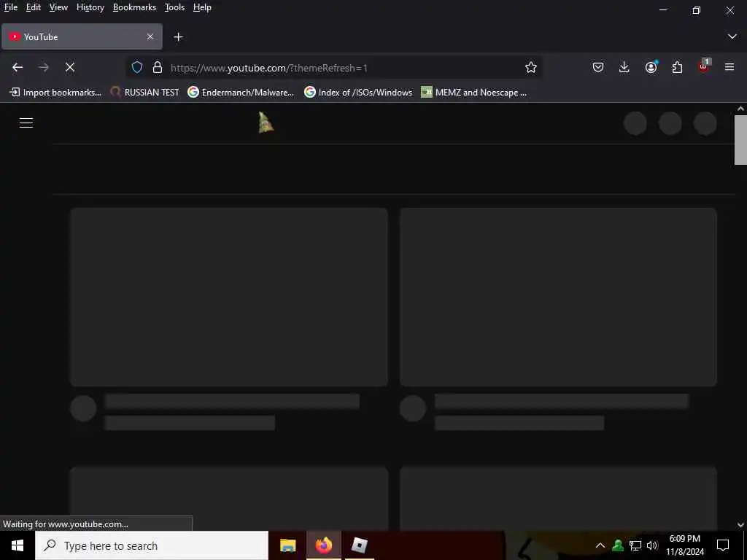
Task: Click Import bookmarks button
Action: (55, 93)
